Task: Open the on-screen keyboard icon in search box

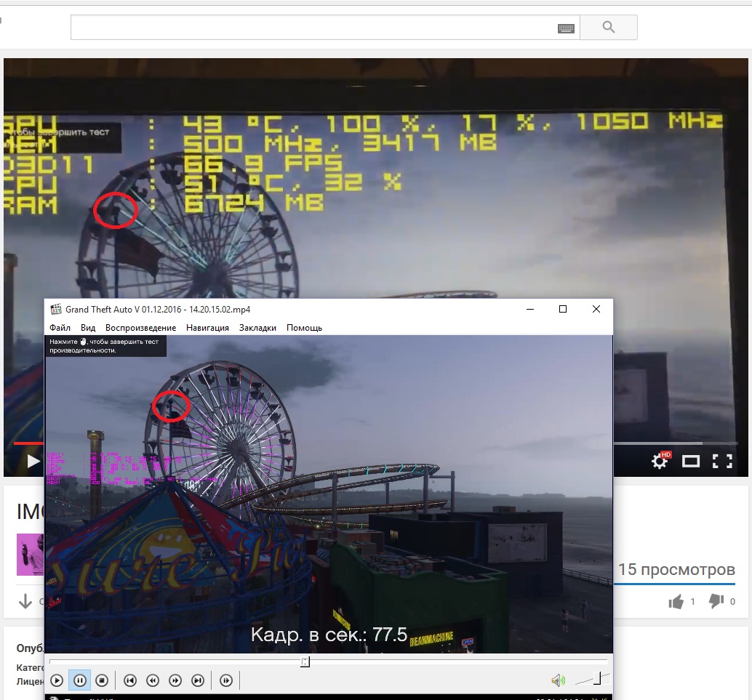Action: [566, 29]
